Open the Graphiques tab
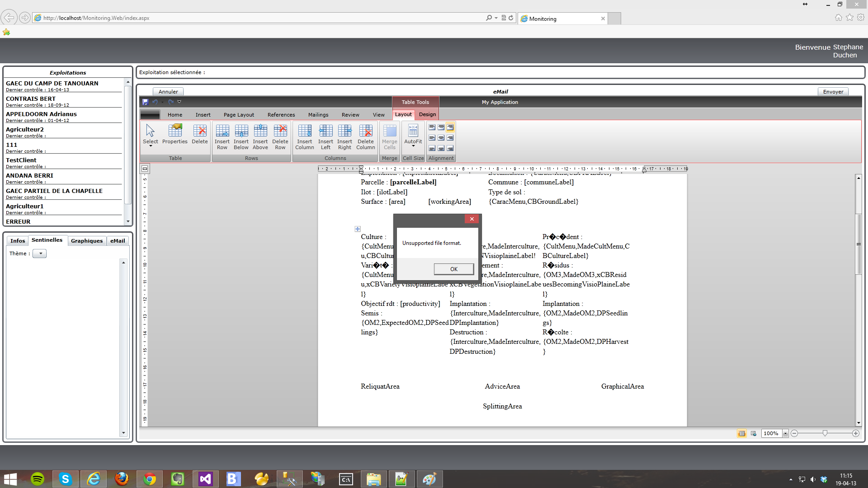 pos(87,241)
